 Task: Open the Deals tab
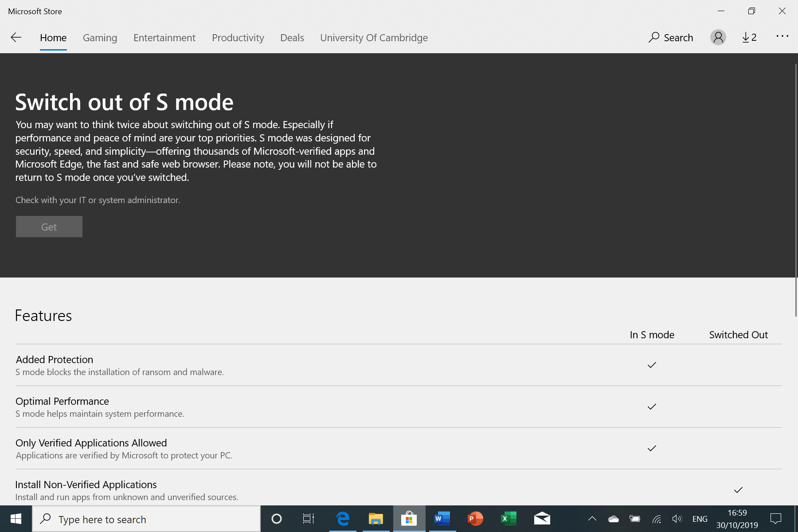coord(292,38)
